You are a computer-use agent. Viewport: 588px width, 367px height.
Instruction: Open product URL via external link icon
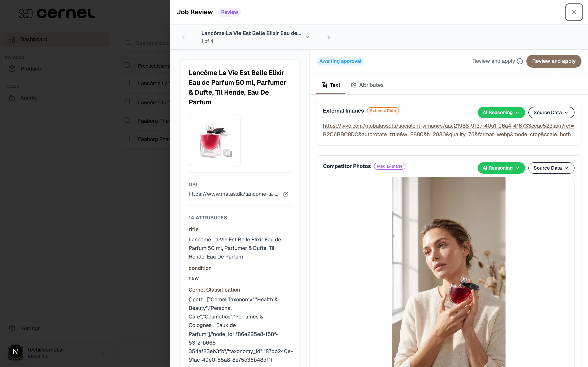(286, 194)
